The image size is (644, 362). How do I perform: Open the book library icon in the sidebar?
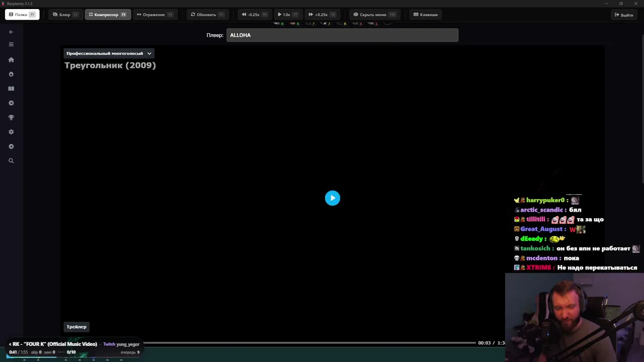tap(11, 88)
